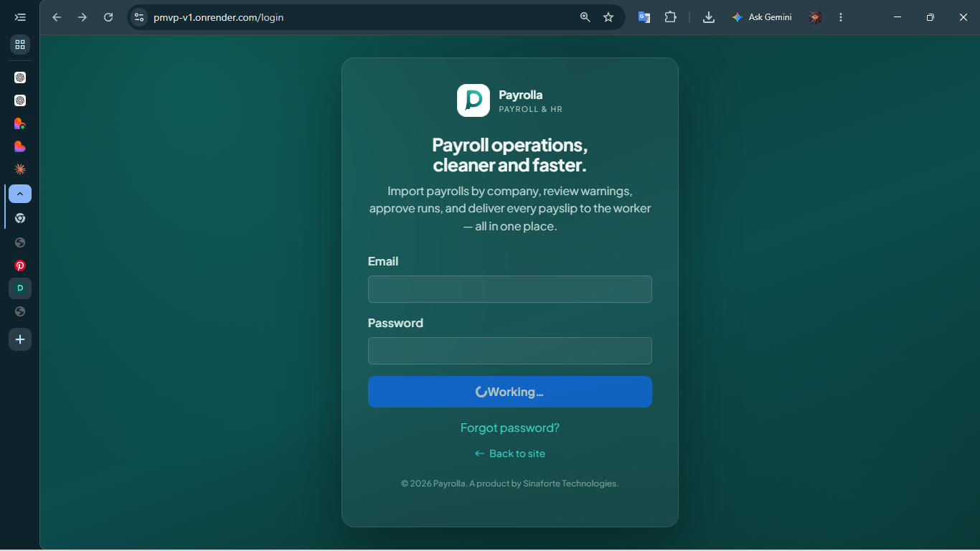Switch to the Pinterest tab
The image size is (980, 551).
pyautogui.click(x=20, y=265)
